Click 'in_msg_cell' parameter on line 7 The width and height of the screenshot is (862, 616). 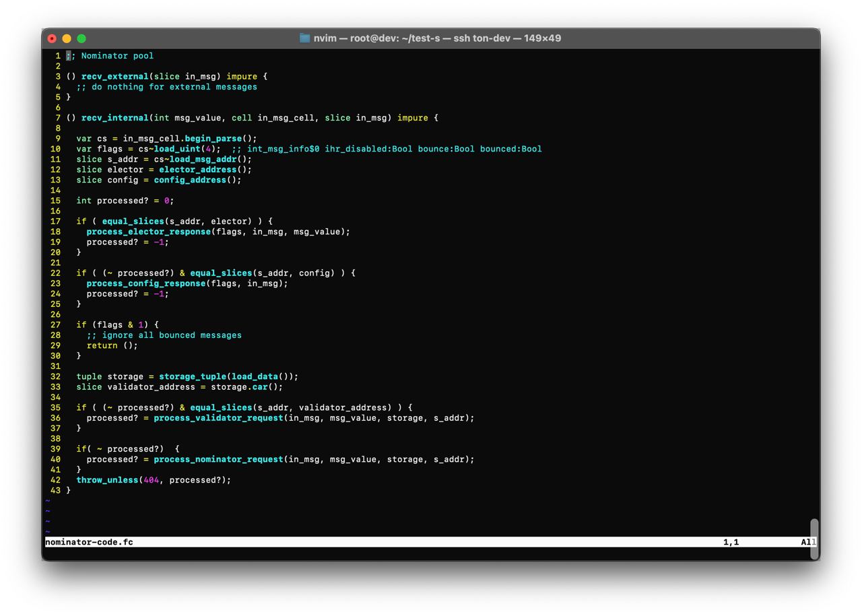click(286, 118)
